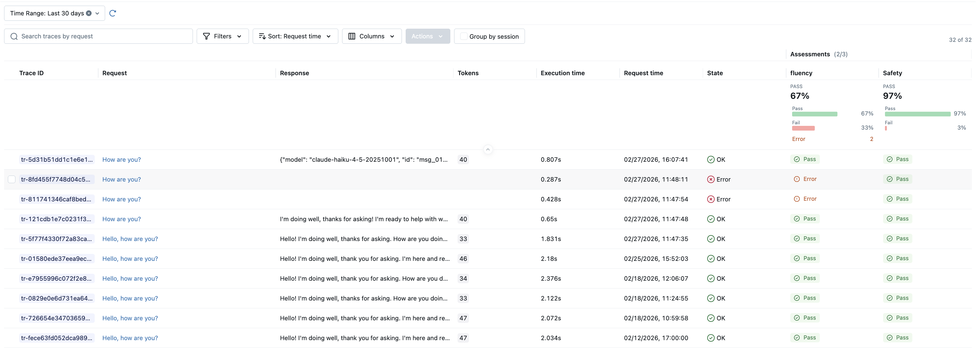Open the "Hello, how are you?" request at 15:52:03
Screen dimensions: 980x348
(x=130, y=259)
